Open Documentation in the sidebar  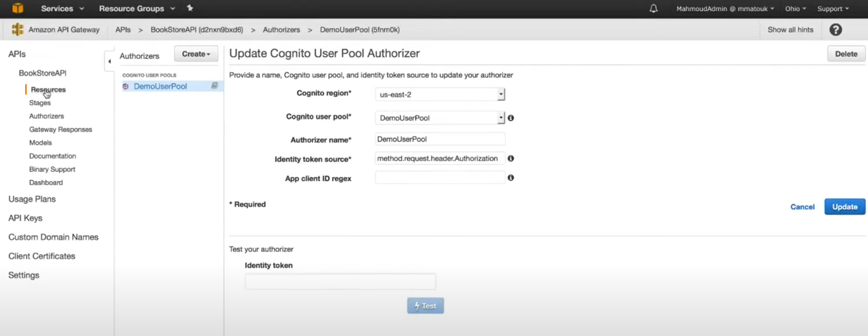[52, 156]
